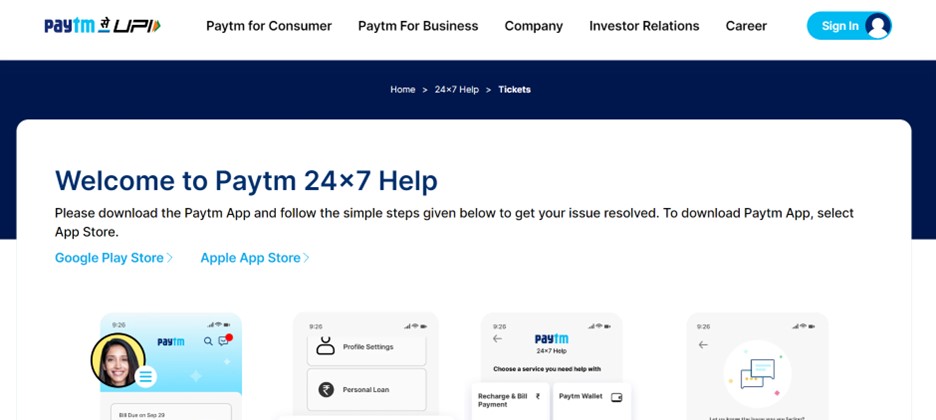The image size is (936, 420).
Task: Open the Investor Relations menu
Action: click(x=644, y=26)
